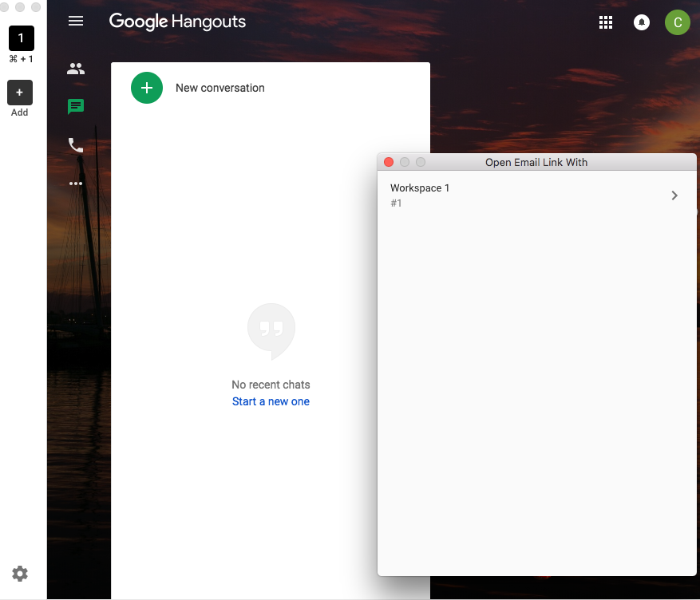Screen dimensions: 700x600
Task: Open the Phone calls icon
Action: click(76, 145)
